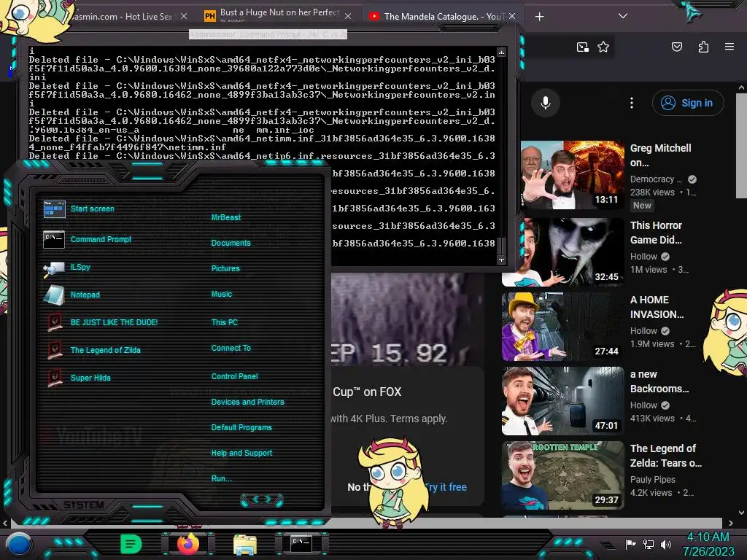The height and width of the screenshot is (560, 747).
Task: Open This PC from start menu
Action: click(225, 322)
